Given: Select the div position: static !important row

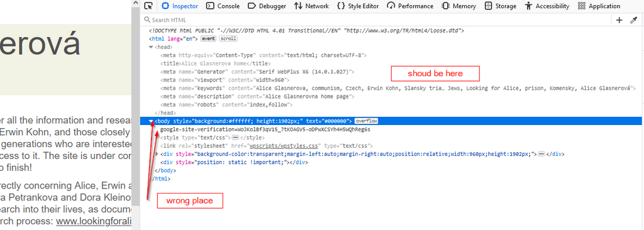Looking at the screenshot, I should point(234,162).
